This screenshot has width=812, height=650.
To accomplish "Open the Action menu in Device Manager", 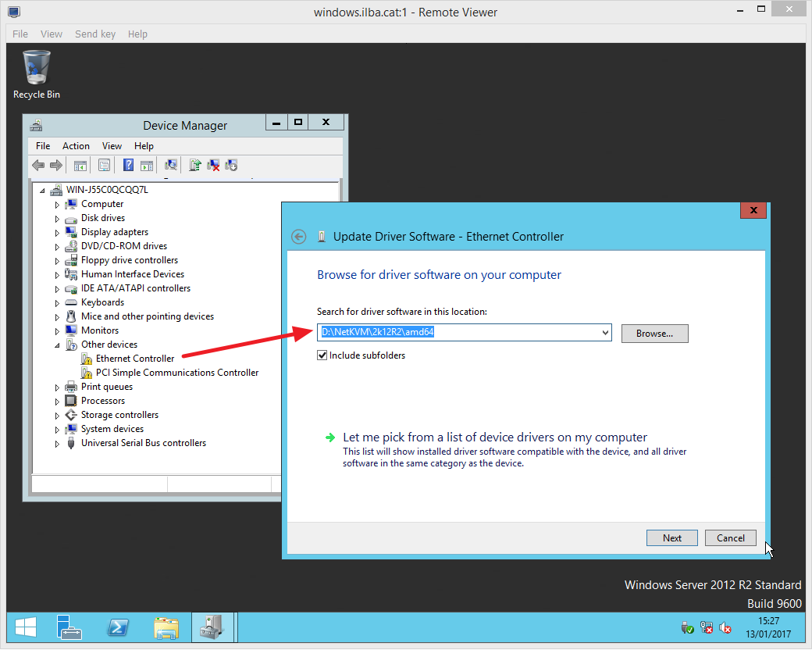I will 77,145.
